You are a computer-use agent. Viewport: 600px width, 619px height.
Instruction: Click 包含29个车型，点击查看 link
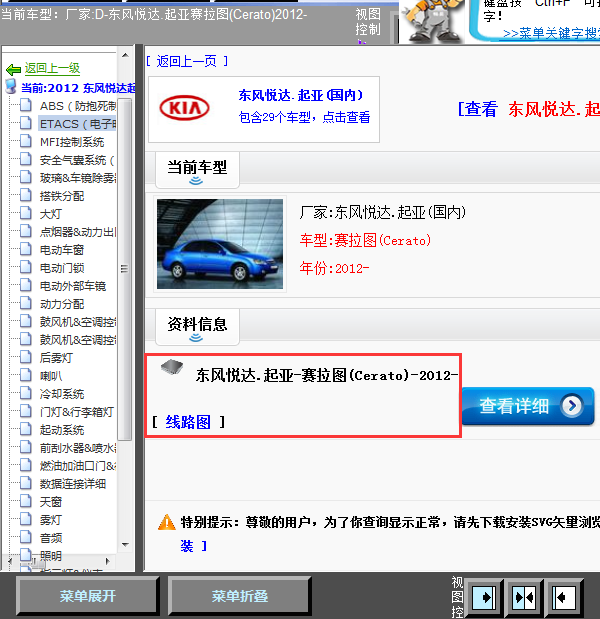click(304, 117)
